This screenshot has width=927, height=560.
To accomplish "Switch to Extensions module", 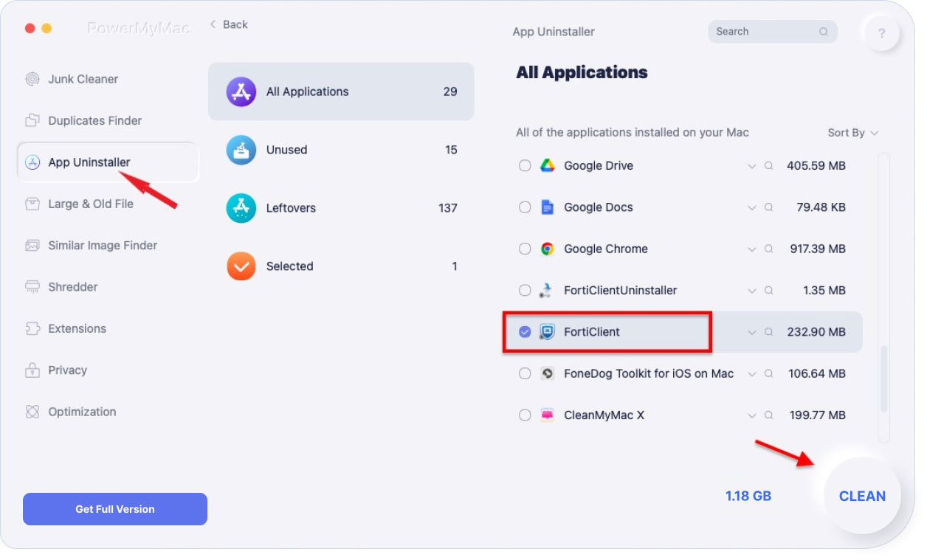I will [108, 328].
